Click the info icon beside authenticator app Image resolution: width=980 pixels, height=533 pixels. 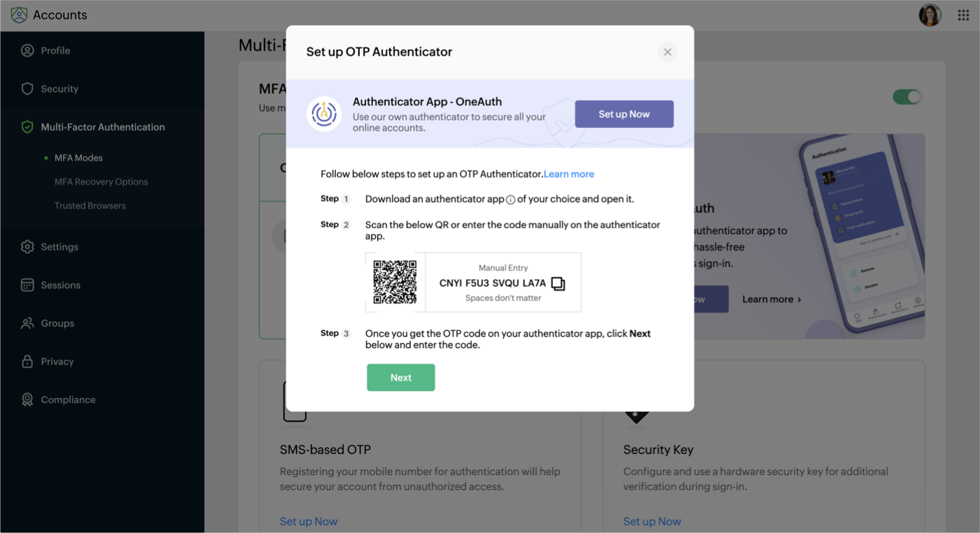pos(510,200)
